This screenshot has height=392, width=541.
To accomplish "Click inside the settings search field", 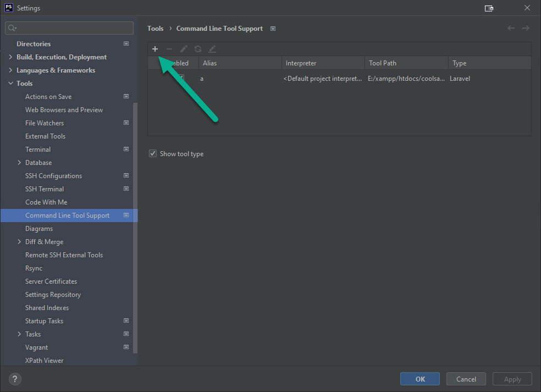I will (x=69, y=27).
